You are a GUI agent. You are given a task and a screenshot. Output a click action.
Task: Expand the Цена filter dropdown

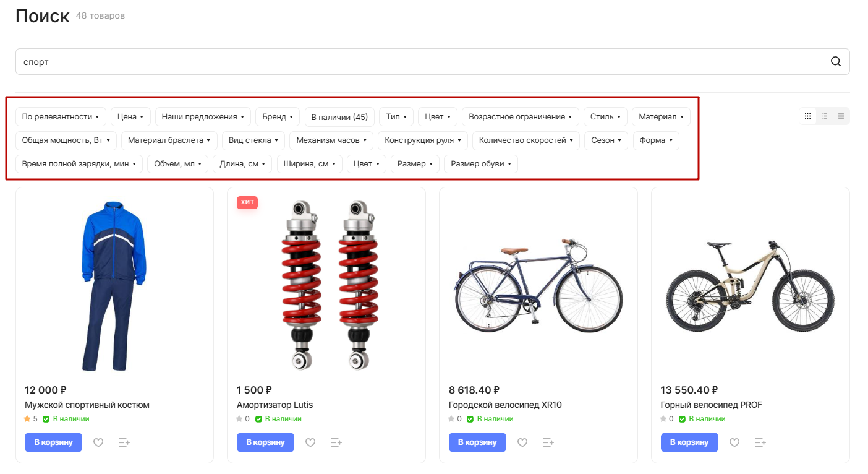pyautogui.click(x=130, y=117)
